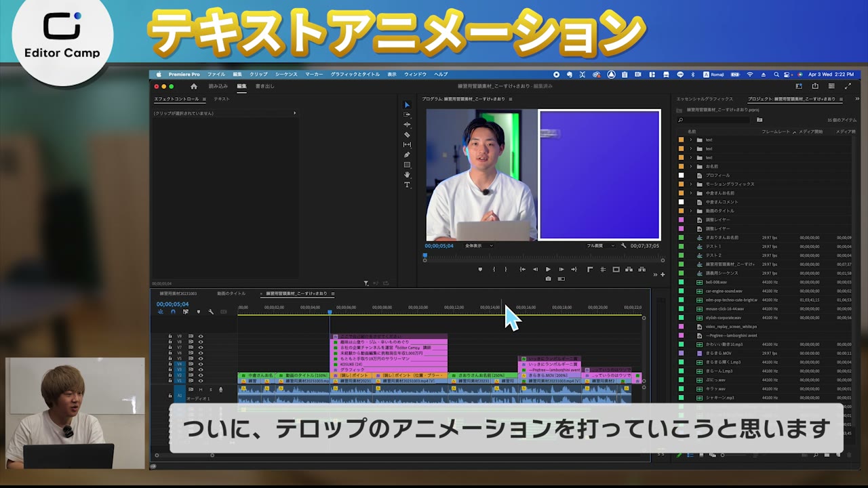Open macOS Spotlight search
Viewport: 868px width, 488px height.
776,75
